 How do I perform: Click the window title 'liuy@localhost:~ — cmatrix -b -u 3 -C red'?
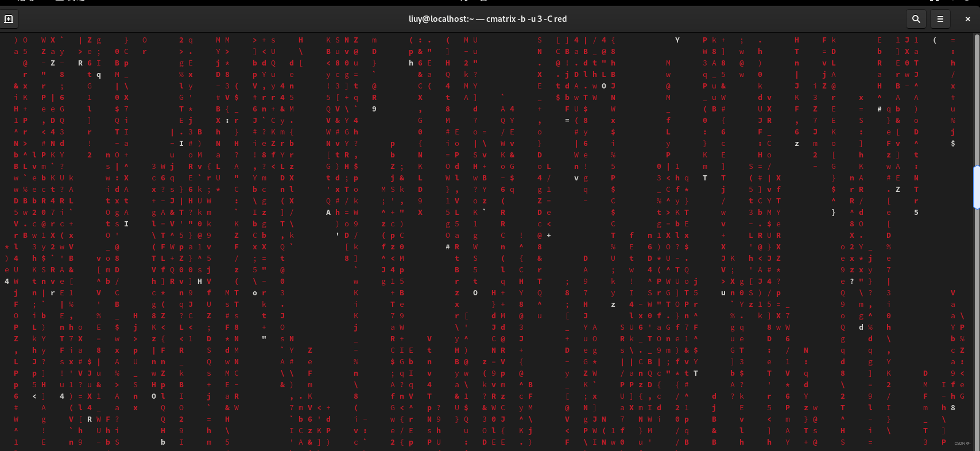(x=487, y=19)
